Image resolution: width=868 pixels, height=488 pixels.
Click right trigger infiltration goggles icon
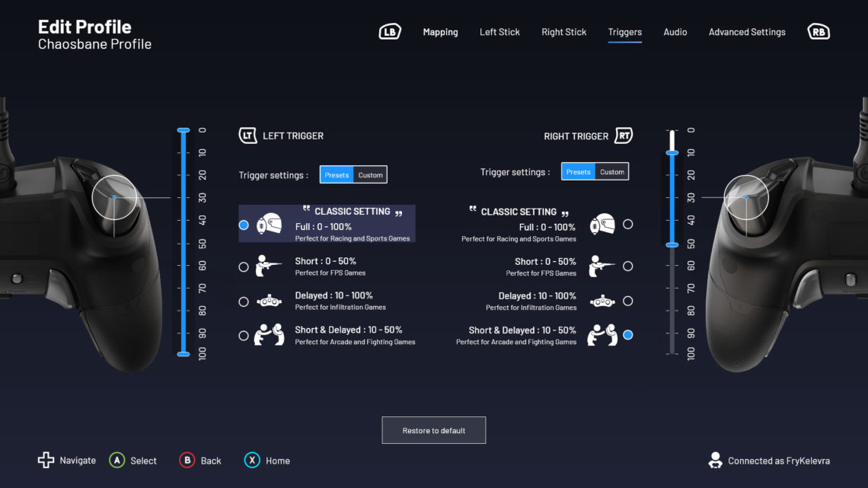(602, 301)
